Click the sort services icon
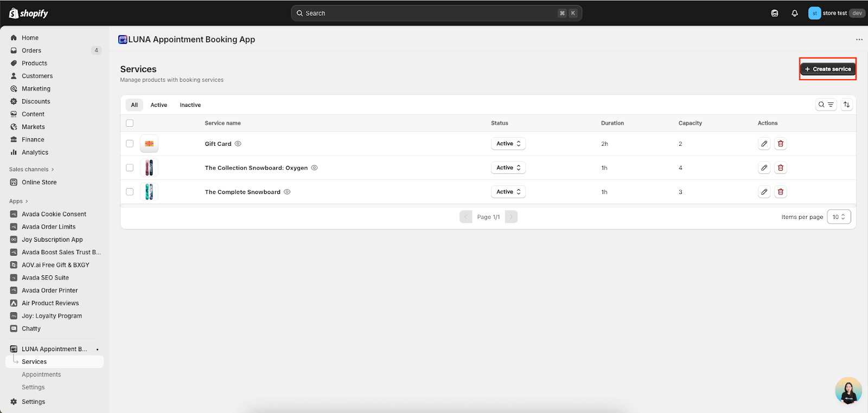The width and height of the screenshot is (868, 413). click(x=846, y=105)
